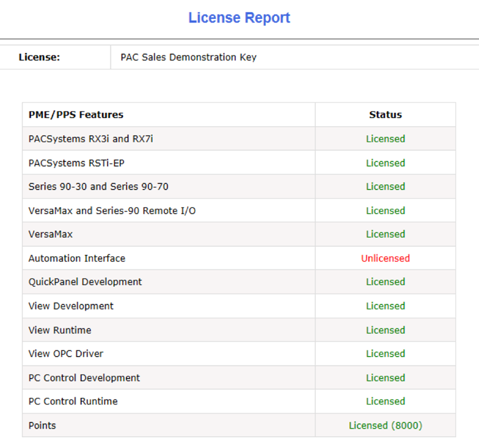Select the PAC Sales Demonstration Key value
Image resolution: width=479 pixels, height=448 pixels.
[x=188, y=57]
